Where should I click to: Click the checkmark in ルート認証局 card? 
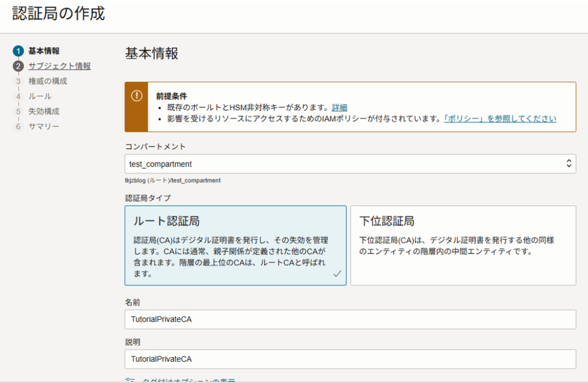pos(337,274)
